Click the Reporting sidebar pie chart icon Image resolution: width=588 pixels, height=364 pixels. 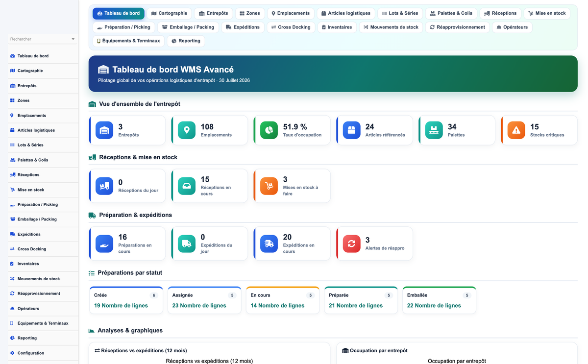pos(12,338)
